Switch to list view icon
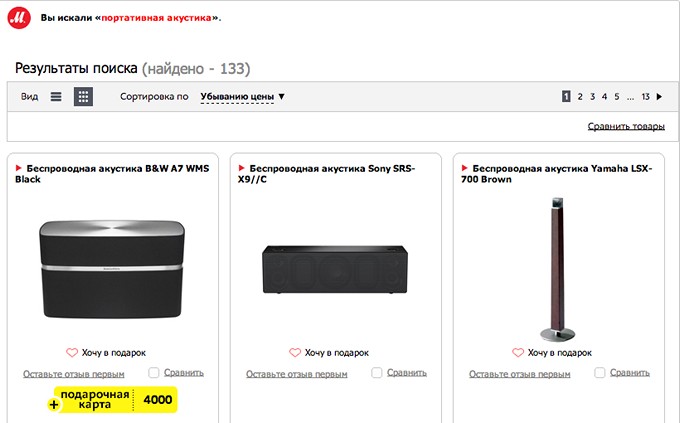Viewport: 680px width, 423px height. tap(56, 97)
